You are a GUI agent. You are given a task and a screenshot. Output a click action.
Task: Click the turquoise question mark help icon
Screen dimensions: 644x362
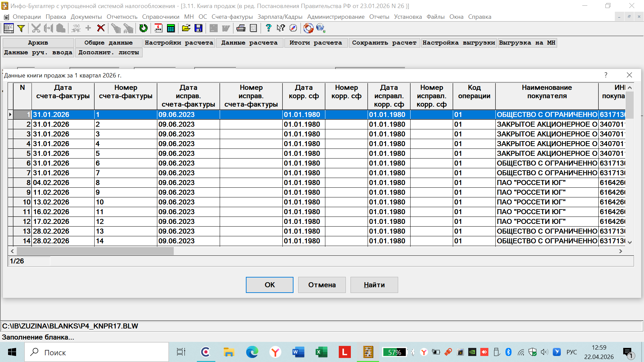pos(268,28)
